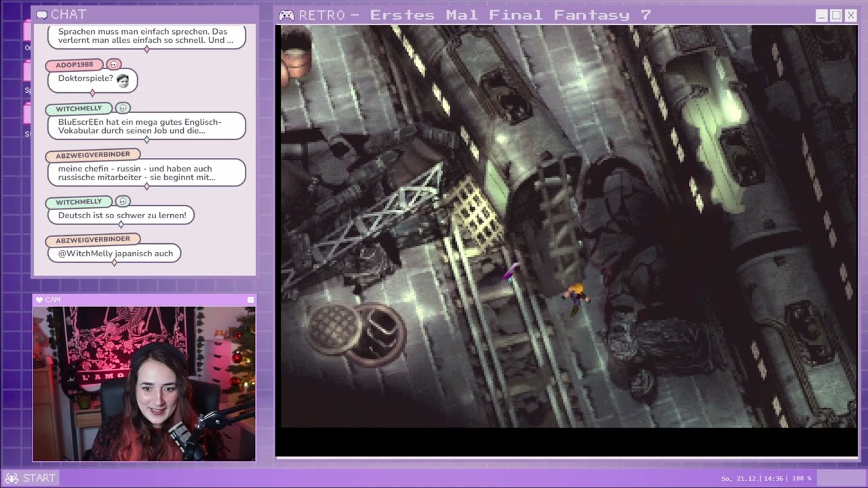Select the "@WitchMelly japanisch auch" message
Viewport: 868px width, 488px height.
[115, 253]
